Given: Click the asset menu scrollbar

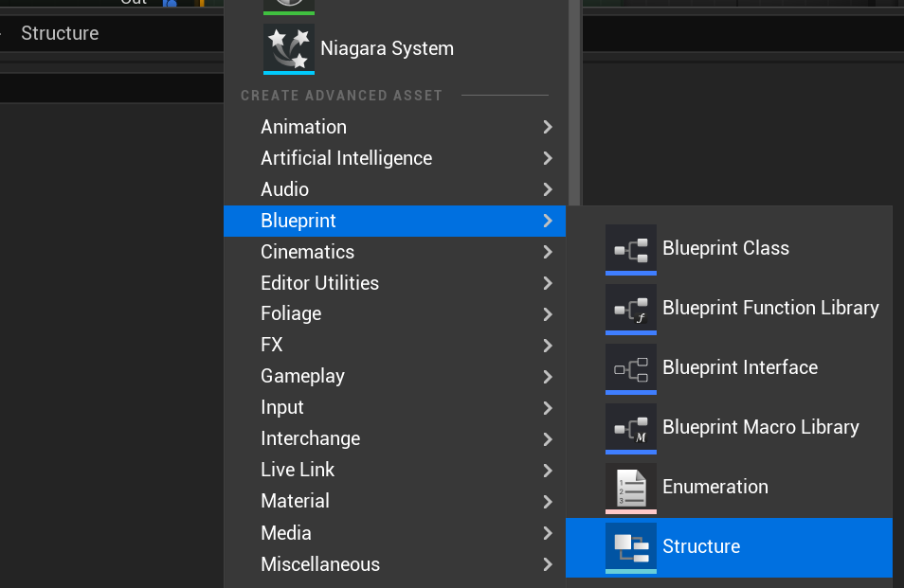Looking at the screenshot, I should (575, 102).
